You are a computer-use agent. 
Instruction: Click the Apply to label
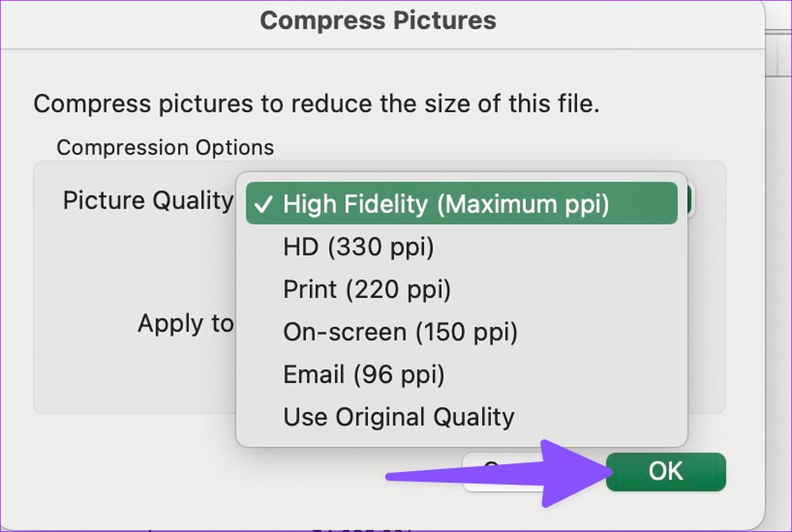point(185,324)
